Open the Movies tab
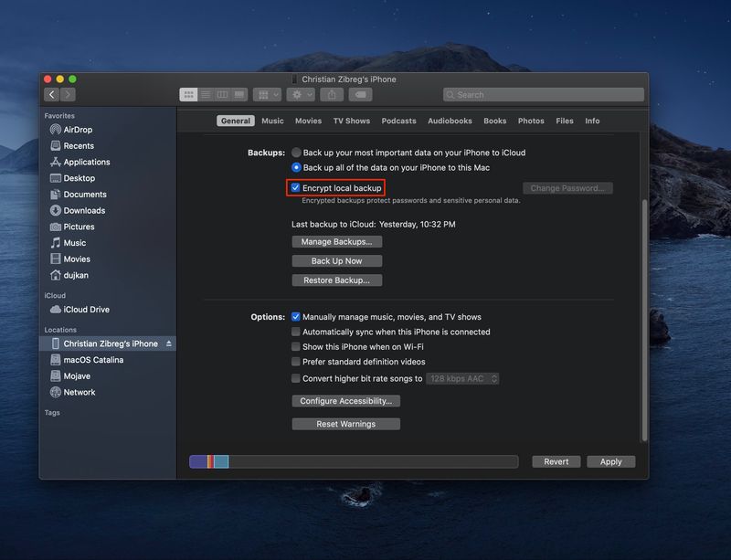 [x=308, y=121]
